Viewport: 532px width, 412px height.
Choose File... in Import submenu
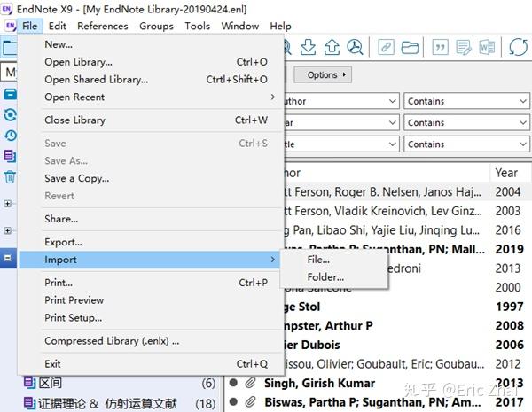pyautogui.click(x=334, y=260)
